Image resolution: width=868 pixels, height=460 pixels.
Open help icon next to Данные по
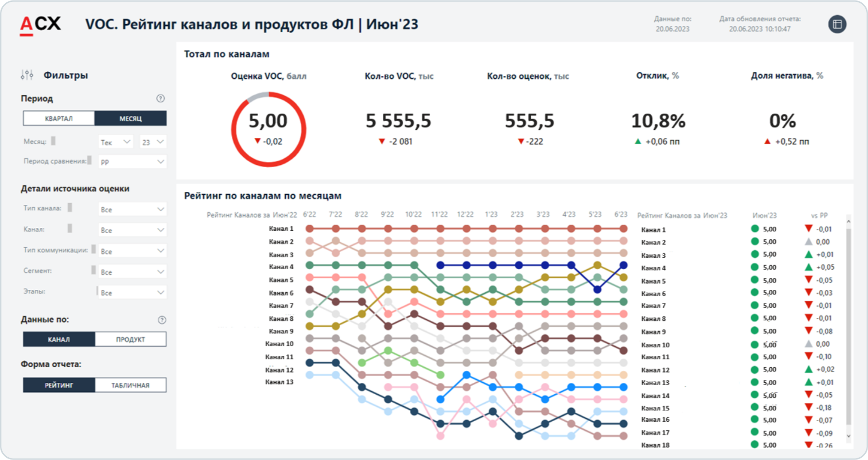[x=162, y=320]
